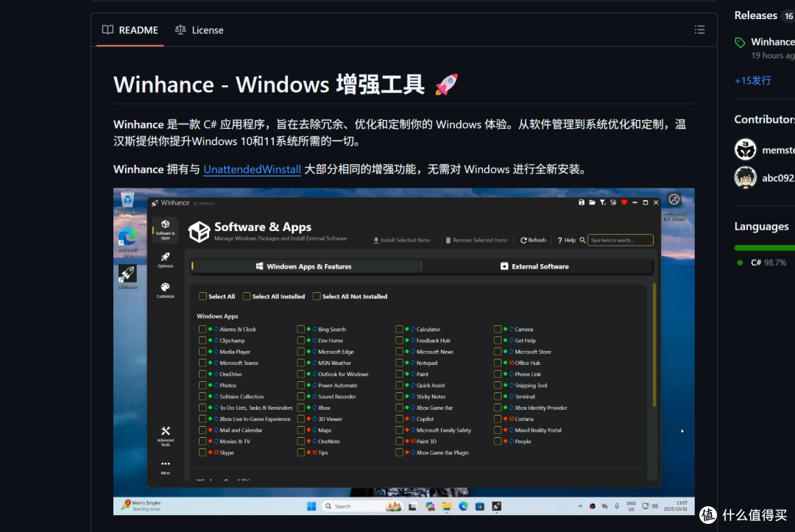The image size is (795, 532).
Task: Switch to the License tab
Action: [199, 30]
